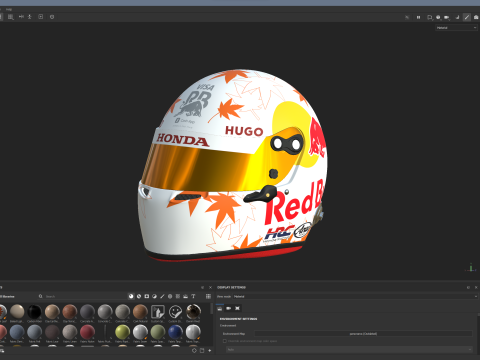Image resolution: width=480 pixels, height=360 pixels.
Task: Click the diamond icon in assets footer
Action: 194,350
